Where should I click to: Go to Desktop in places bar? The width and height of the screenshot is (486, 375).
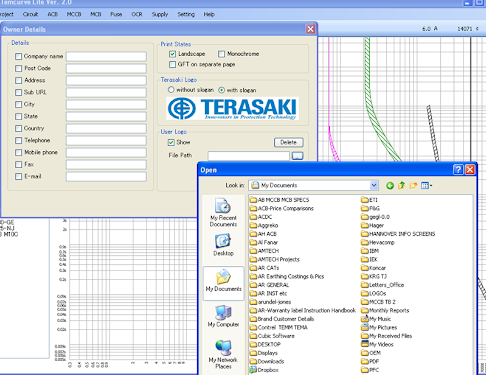(223, 245)
